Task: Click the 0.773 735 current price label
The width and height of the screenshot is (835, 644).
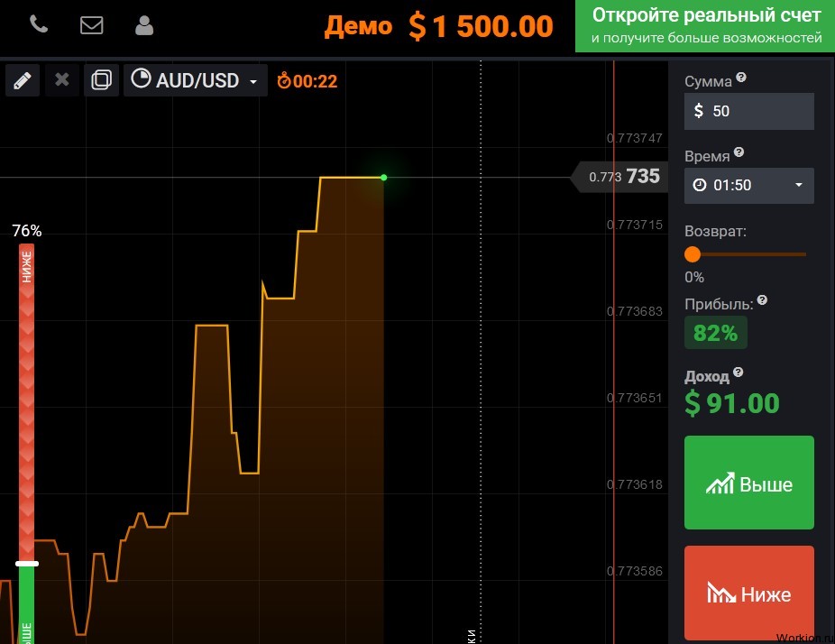Action: tap(619, 176)
